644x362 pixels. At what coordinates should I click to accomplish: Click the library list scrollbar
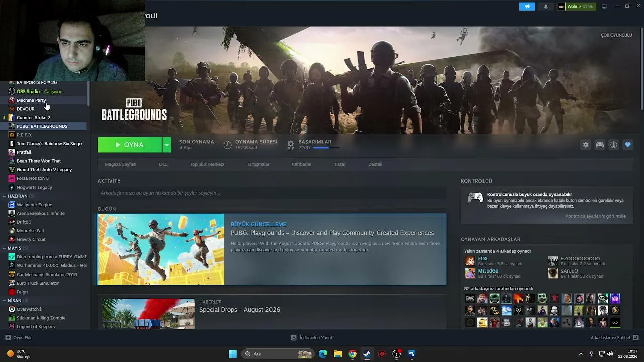point(88,93)
